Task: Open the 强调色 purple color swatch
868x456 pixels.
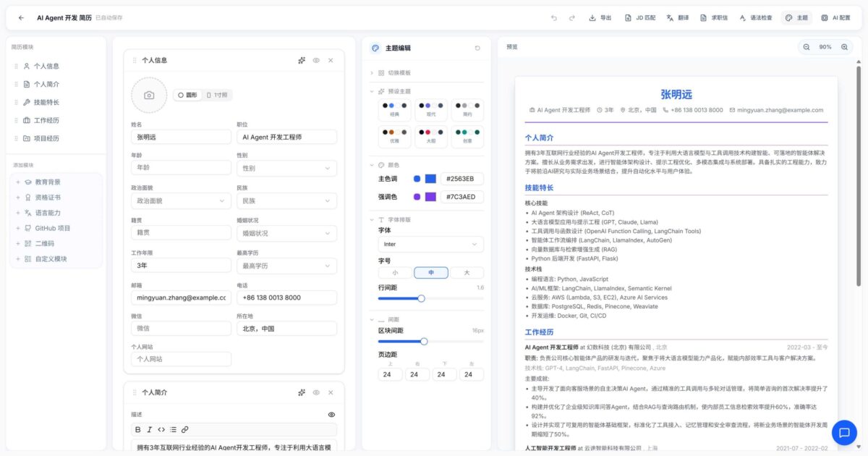Action: pos(430,197)
